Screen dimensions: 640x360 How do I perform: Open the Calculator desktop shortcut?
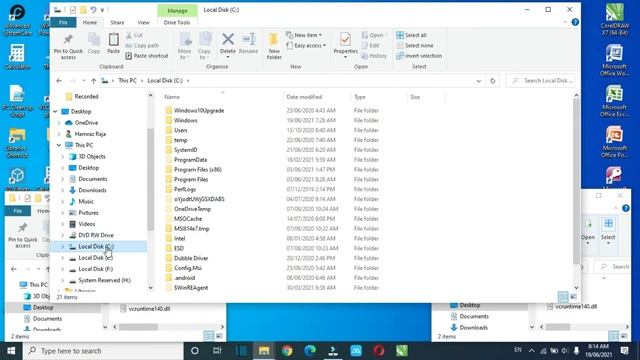tap(17, 57)
